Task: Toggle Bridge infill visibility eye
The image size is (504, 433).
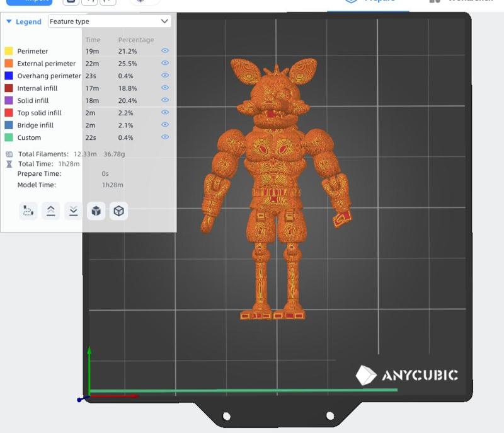Action: click(x=165, y=125)
